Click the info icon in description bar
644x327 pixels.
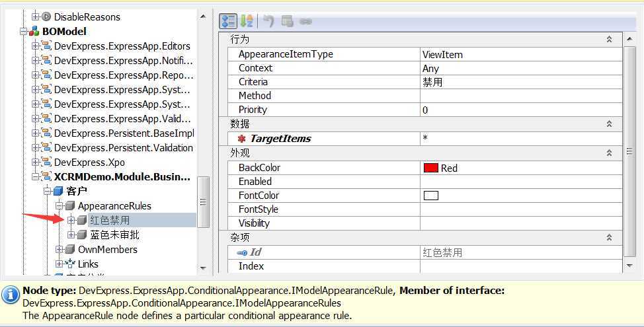[10, 295]
